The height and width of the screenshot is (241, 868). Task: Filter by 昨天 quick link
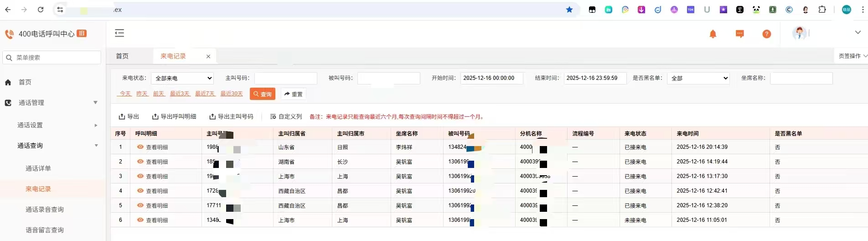click(142, 94)
